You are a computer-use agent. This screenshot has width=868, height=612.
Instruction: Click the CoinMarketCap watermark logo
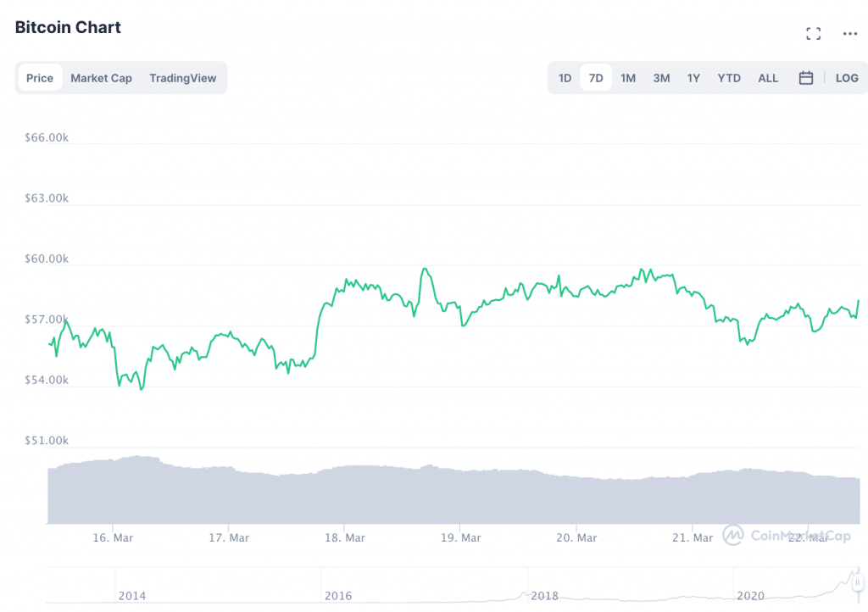click(x=776, y=535)
